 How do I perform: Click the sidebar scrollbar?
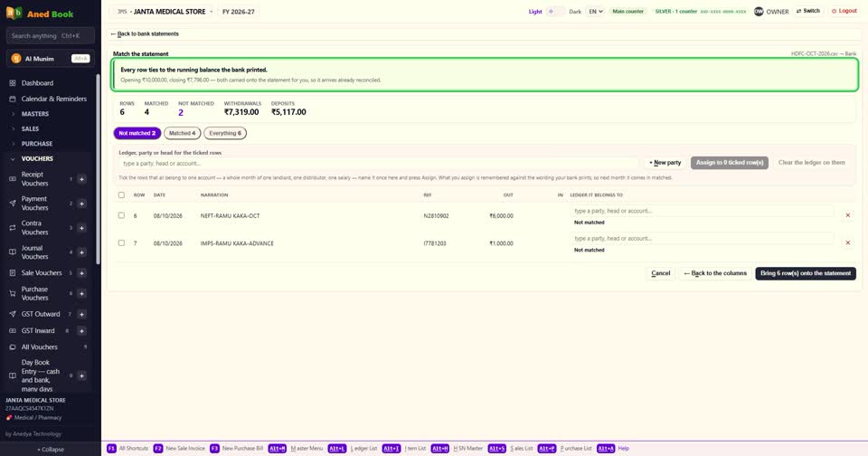(x=98, y=169)
